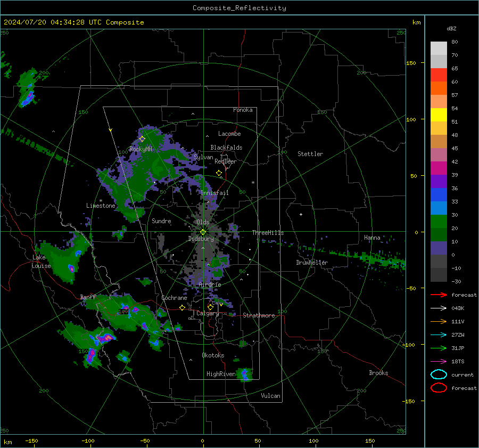The width and height of the screenshot is (479, 448).
Task: Click the yellow diamond radar site at Olds
Action: click(203, 232)
